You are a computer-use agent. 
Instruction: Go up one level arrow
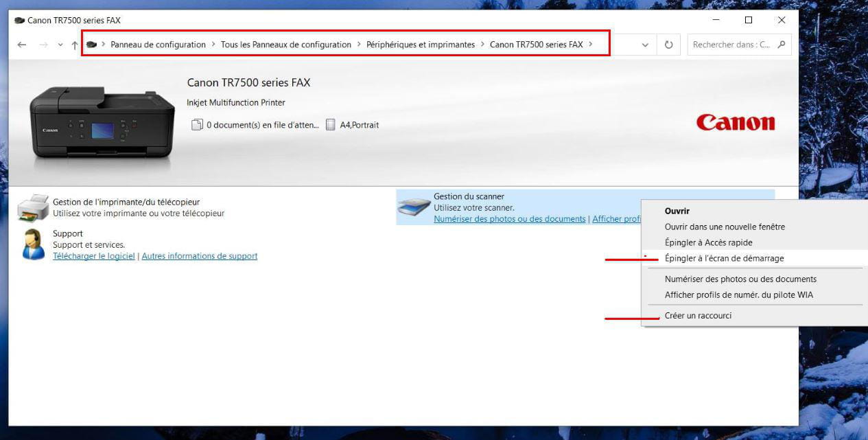click(75, 45)
